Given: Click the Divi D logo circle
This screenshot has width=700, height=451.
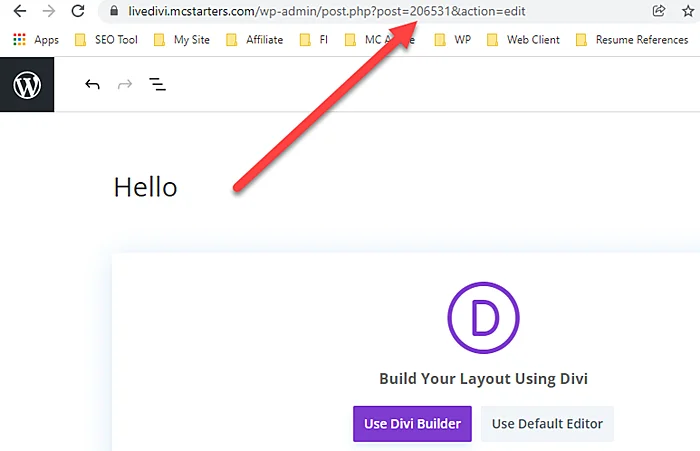Looking at the screenshot, I should click(483, 317).
